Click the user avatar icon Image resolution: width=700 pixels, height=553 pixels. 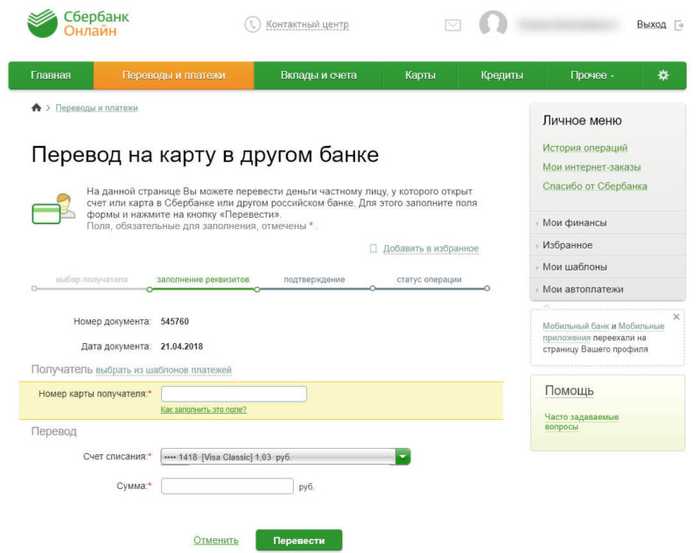coord(493,23)
